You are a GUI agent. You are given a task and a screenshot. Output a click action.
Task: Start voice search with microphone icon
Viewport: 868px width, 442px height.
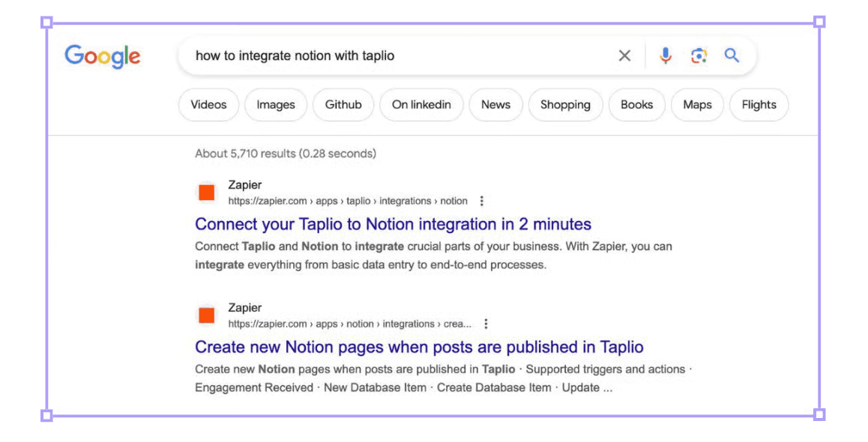[666, 55]
